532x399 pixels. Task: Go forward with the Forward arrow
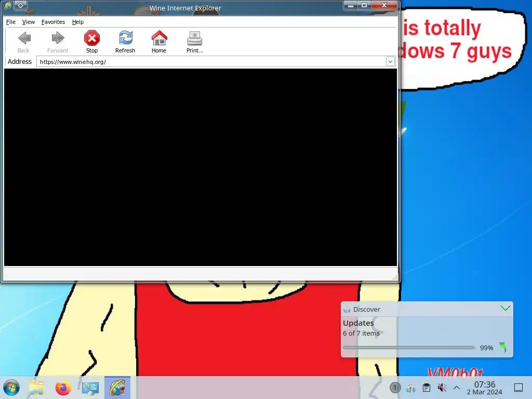tap(58, 42)
